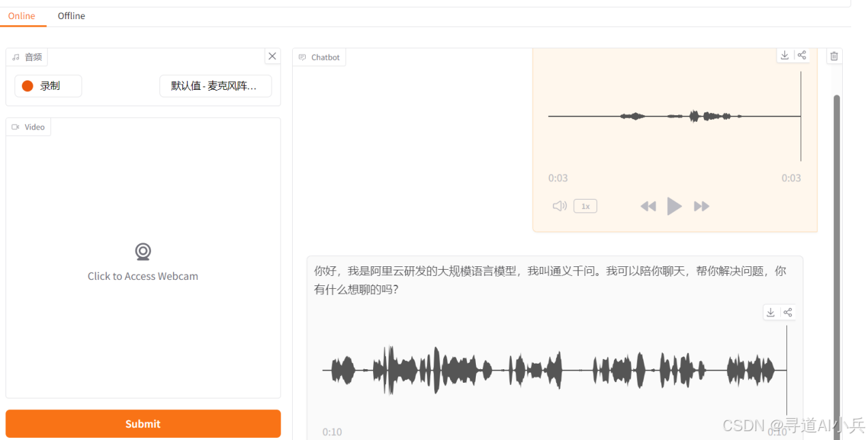The height and width of the screenshot is (440, 868).
Task: Start recording with the 录制 button
Action: point(48,86)
